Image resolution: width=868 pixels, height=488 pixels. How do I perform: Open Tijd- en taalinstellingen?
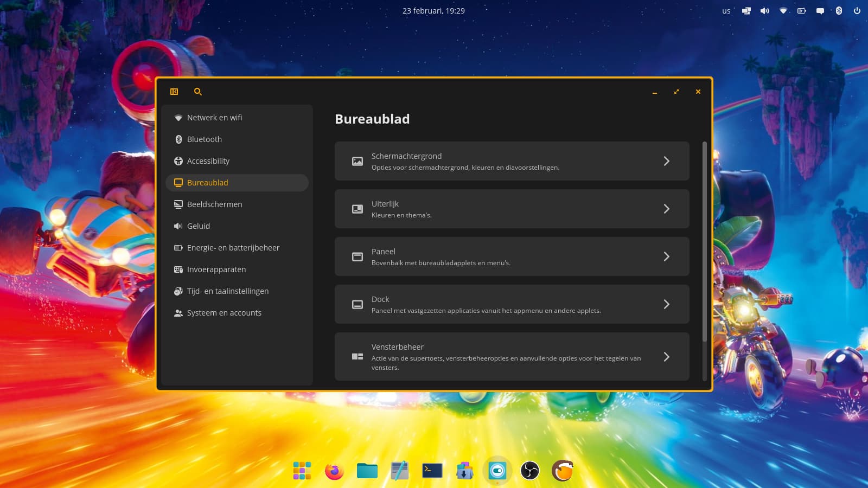(237, 291)
